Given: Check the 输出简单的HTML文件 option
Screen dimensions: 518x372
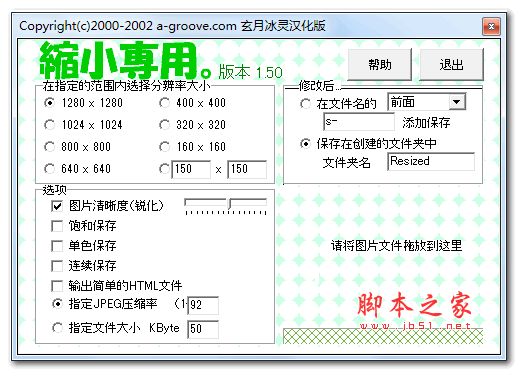Looking at the screenshot, I should [x=57, y=286].
